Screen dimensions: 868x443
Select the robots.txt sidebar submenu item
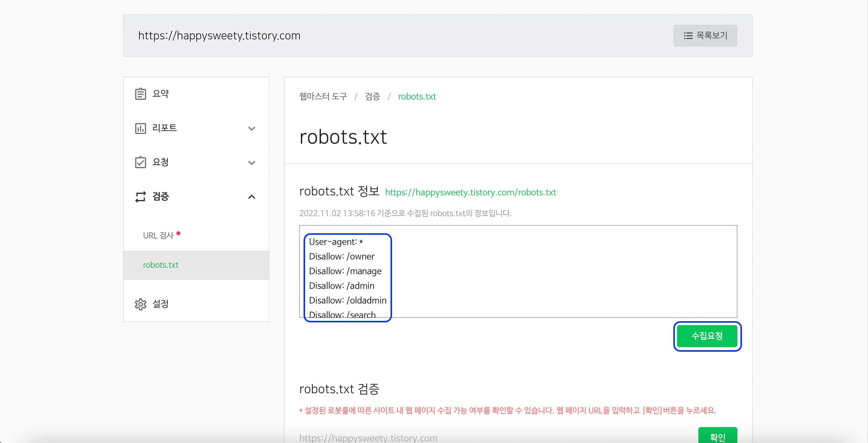coord(196,265)
